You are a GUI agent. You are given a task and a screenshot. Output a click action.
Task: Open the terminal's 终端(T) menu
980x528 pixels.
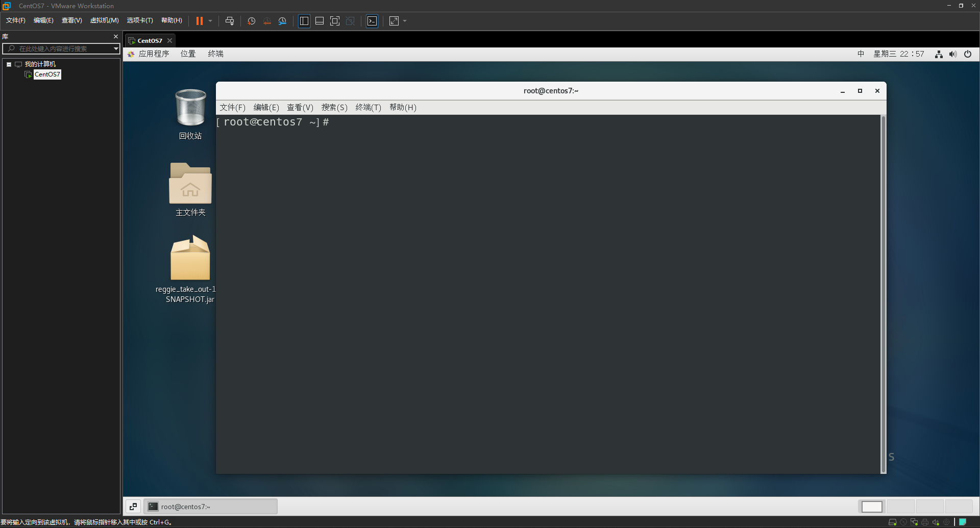tap(368, 107)
